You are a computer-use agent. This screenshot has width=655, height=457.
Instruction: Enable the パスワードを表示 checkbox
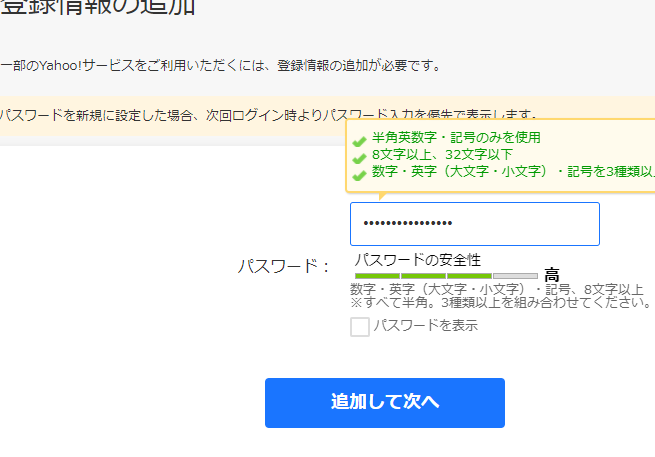(x=360, y=327)
